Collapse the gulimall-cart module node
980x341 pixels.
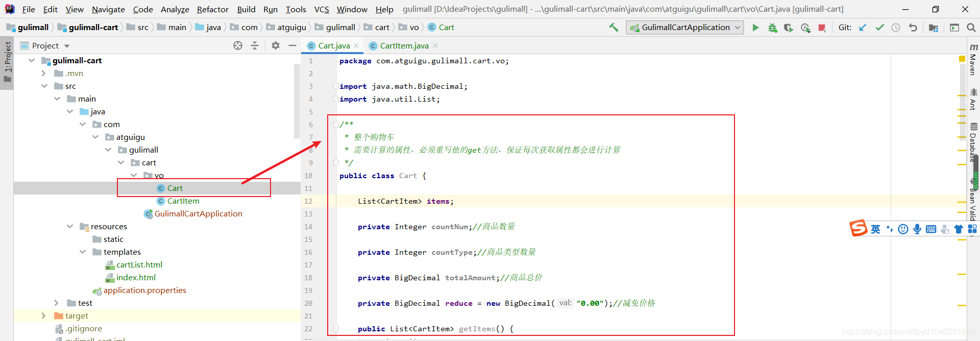[x=32, y=60]
